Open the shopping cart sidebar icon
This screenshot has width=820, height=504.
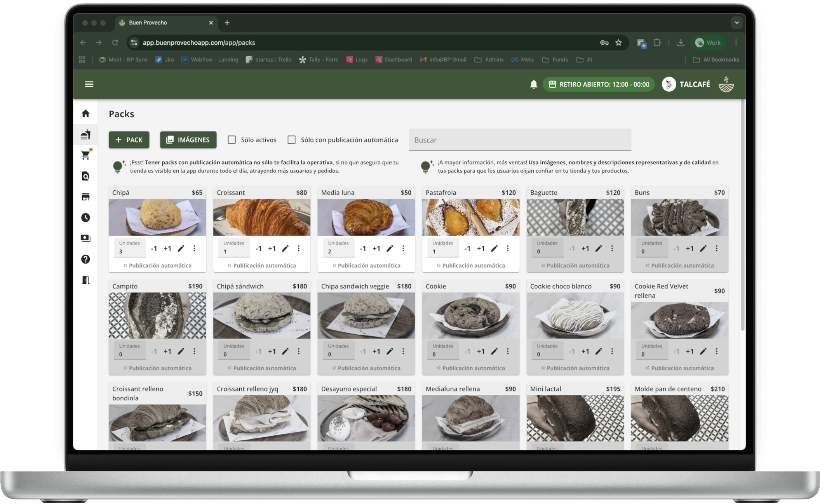click(85, 155)
